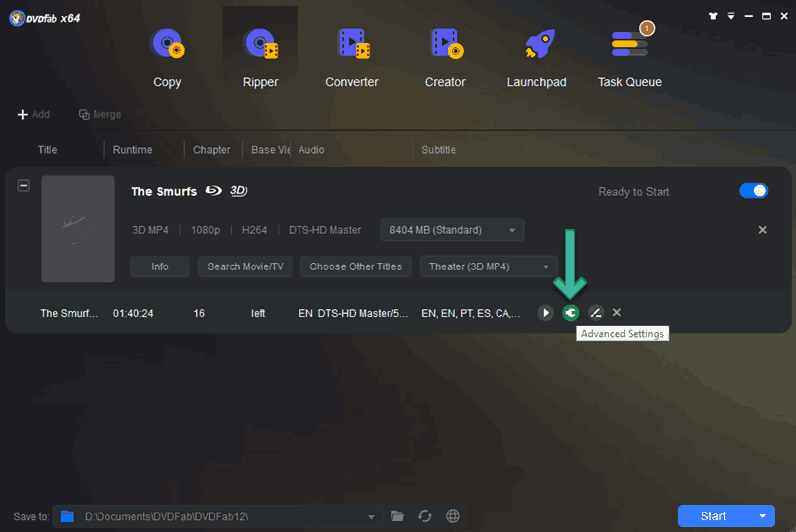Screen dimensions: 796x532
Task: Click the Merge button
Action: click(x=100, y=114)
